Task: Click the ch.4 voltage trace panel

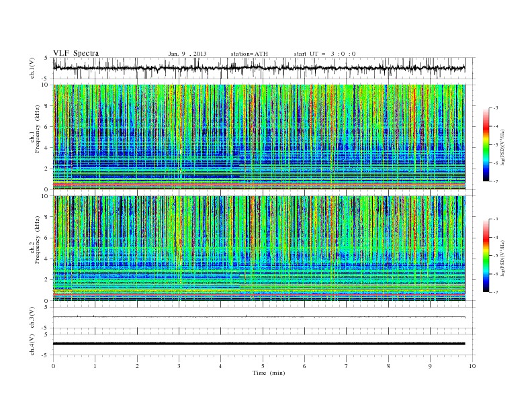Action: tap(264, 345)
